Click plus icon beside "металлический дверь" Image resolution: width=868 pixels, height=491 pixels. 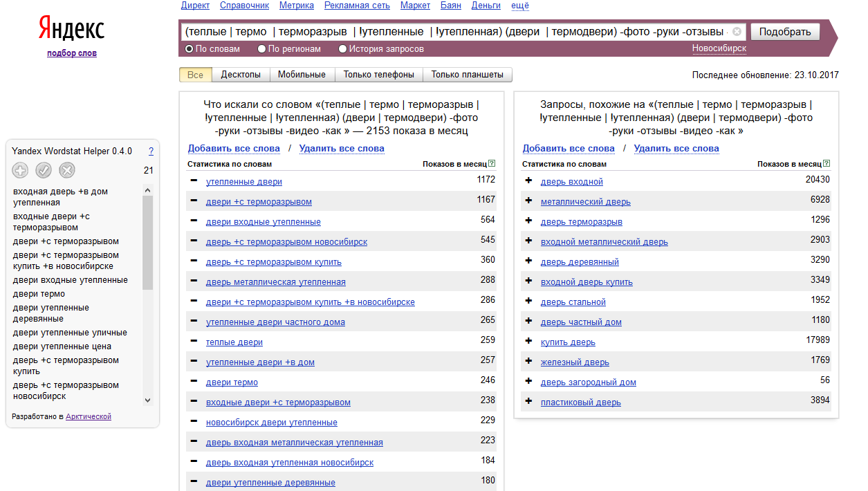529,201
